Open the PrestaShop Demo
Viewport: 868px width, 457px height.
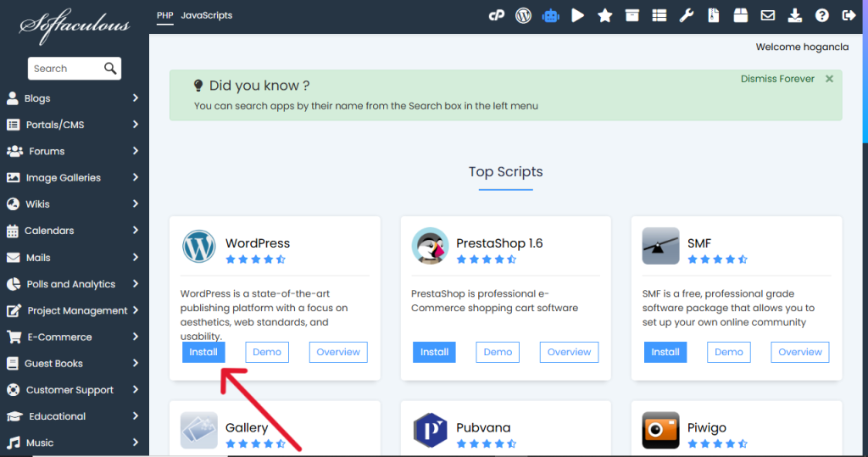(x=498, y=353)
